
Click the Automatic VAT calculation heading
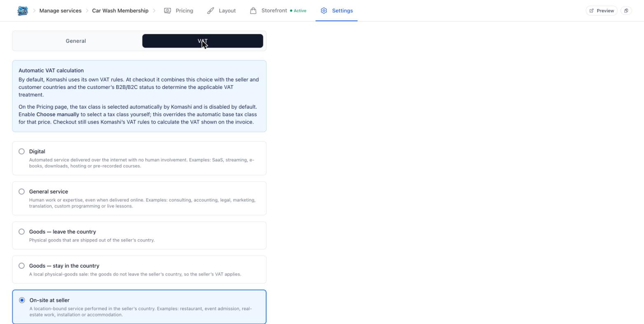point(51,70)
